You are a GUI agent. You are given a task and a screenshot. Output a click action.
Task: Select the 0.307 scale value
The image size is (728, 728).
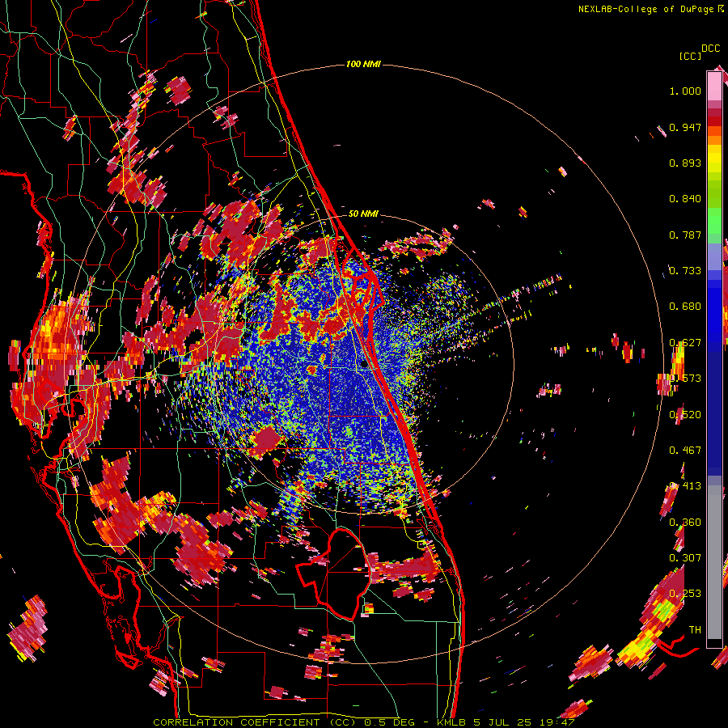(x=685, y=557)
